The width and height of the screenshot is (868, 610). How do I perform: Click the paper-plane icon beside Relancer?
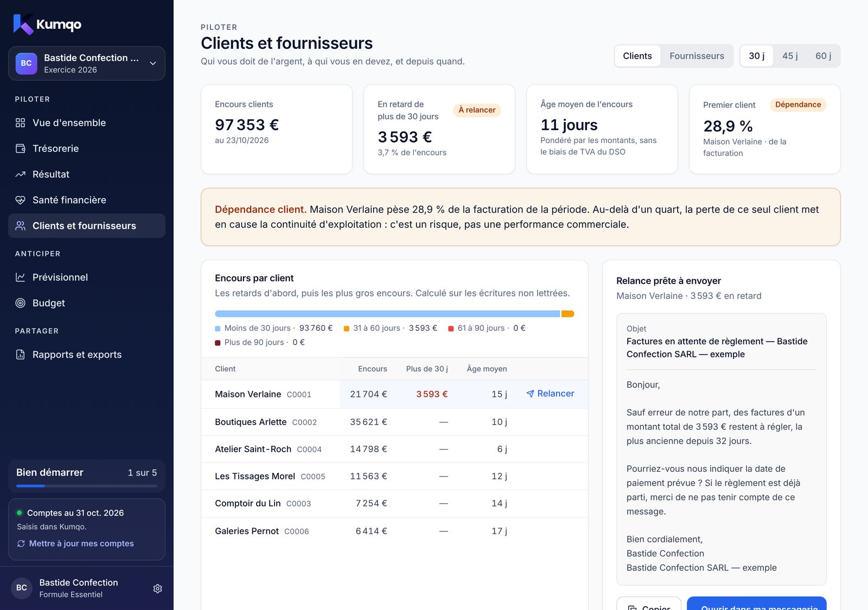pos(530,394)
